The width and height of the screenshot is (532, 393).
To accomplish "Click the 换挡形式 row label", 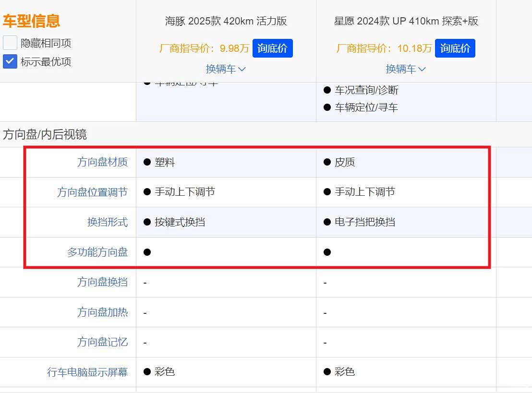I will pos(107,222).
